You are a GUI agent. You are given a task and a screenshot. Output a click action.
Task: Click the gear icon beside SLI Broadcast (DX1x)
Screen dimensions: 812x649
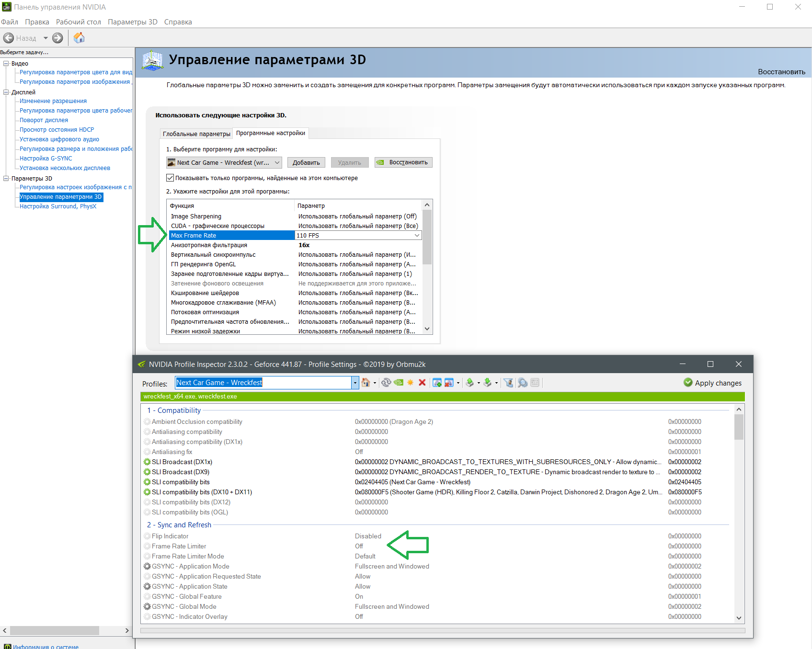147,462
